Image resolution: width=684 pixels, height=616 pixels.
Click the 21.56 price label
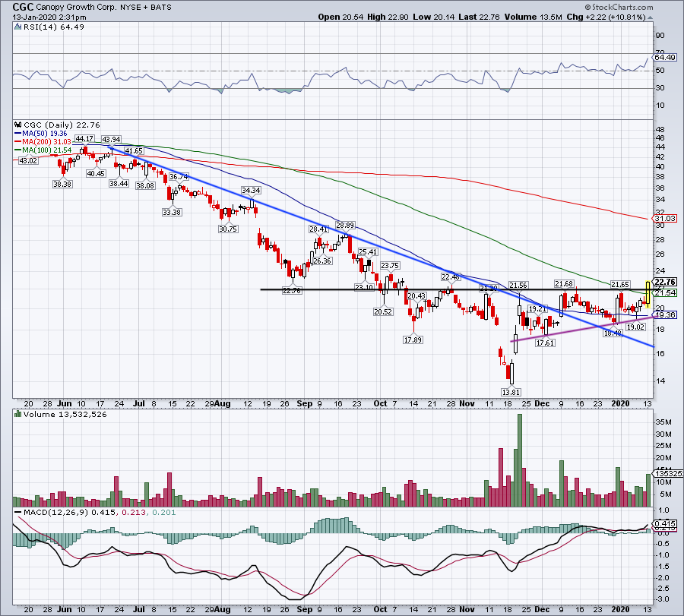[x=518, y=285]
